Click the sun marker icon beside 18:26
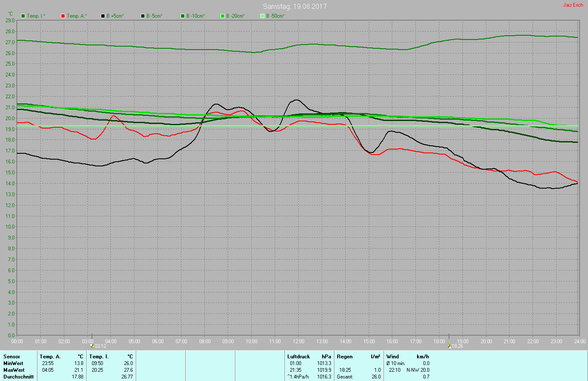 click(449, 346)
